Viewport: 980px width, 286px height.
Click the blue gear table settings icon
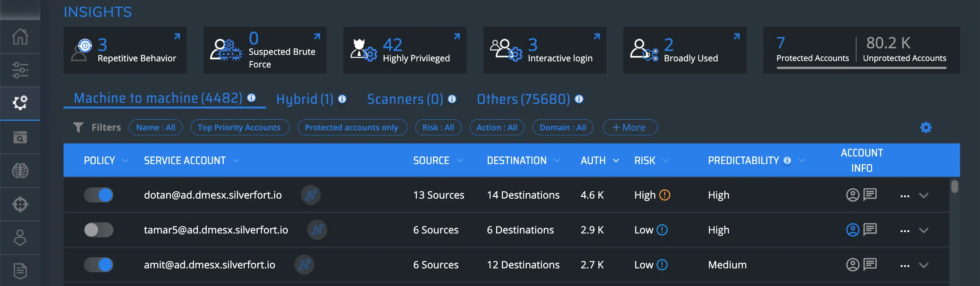pyautogui.click(x=926, y=127)
